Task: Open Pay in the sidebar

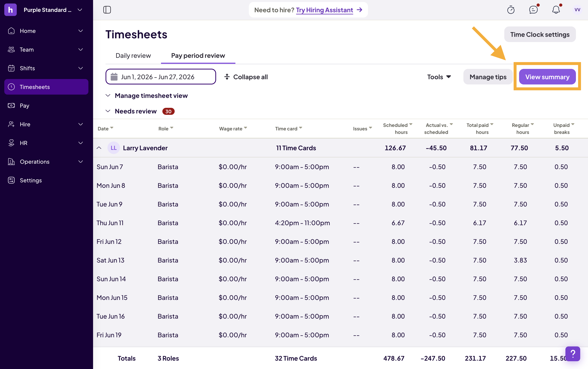Action: [x=46, y=106]
